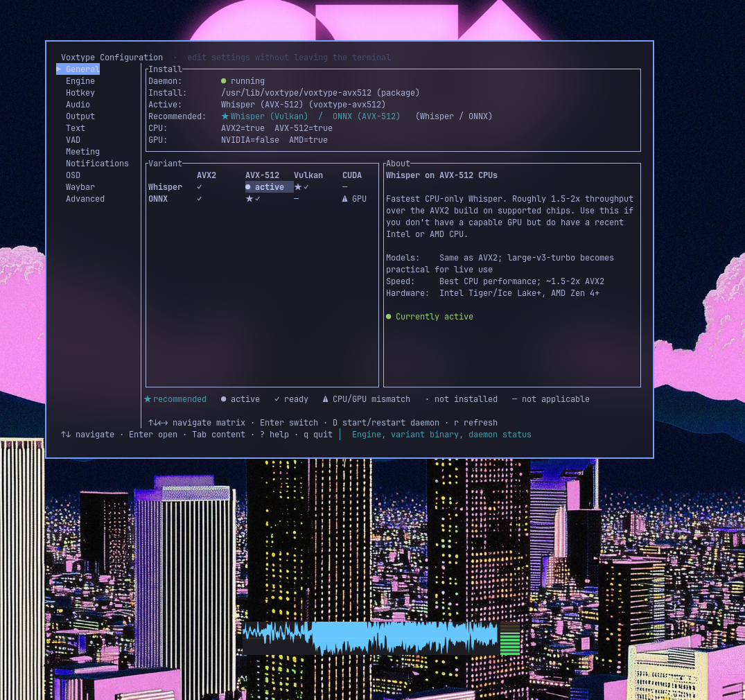
Task: Click the AVX2 column header
Action: (207, 175)
